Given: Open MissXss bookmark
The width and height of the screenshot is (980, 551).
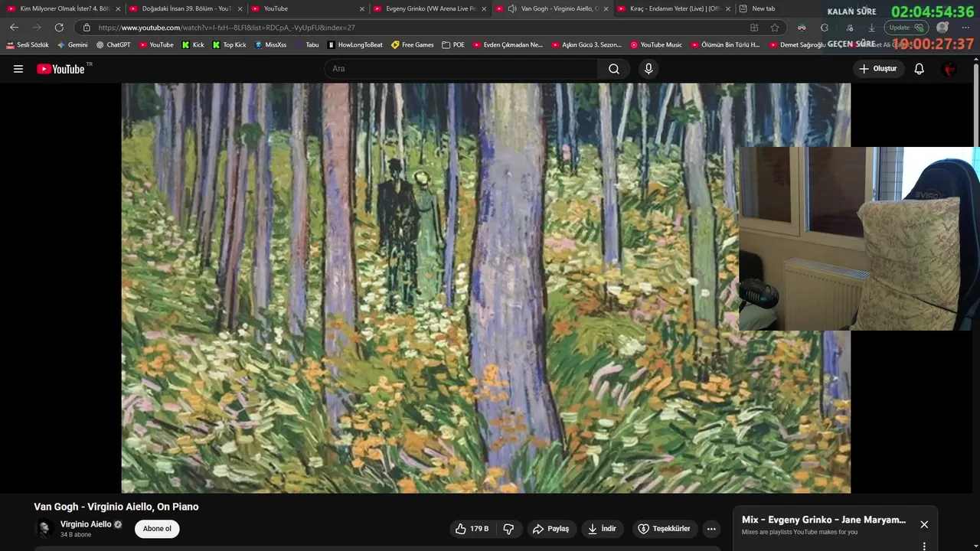Looking at the screenshot, I should click(270, 45).
